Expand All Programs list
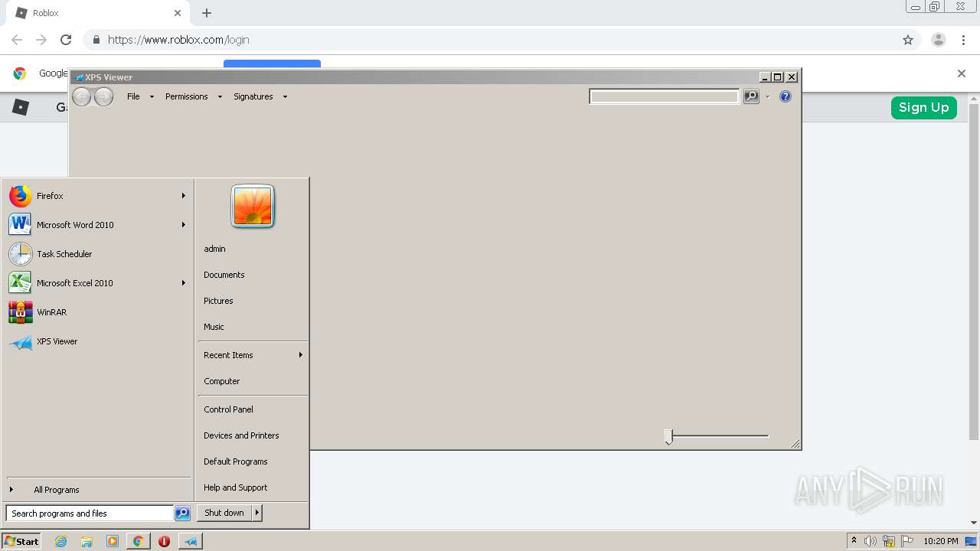 coord(57,490)
